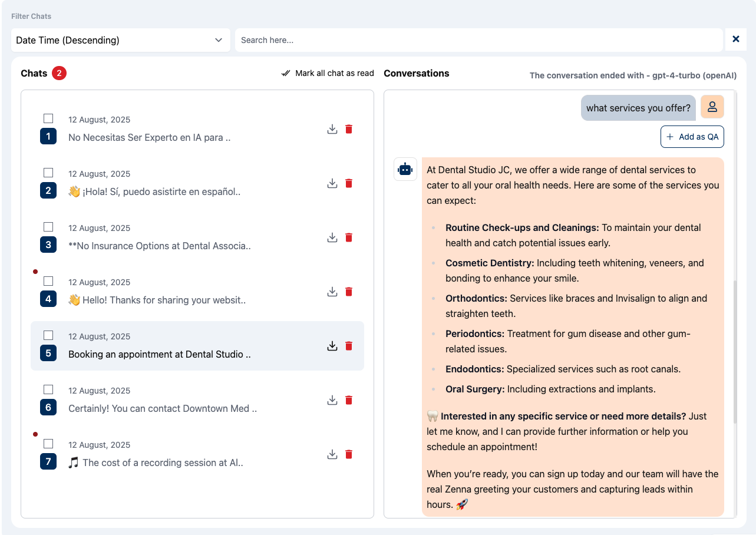Check the checkbox for chat 1

48,118
